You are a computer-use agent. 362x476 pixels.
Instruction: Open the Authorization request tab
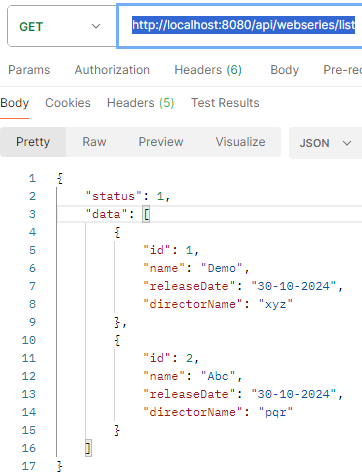(112, 70)
